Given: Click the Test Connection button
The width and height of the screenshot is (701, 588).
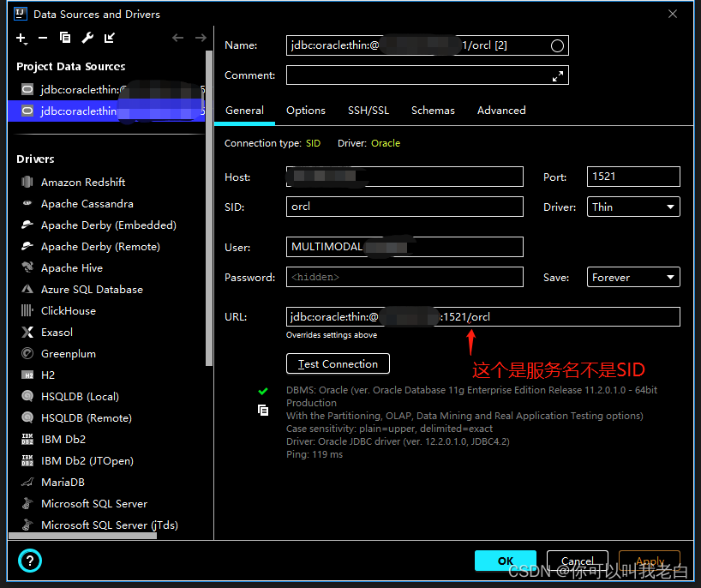Looking at the screenshot, I should pos(338,363).
